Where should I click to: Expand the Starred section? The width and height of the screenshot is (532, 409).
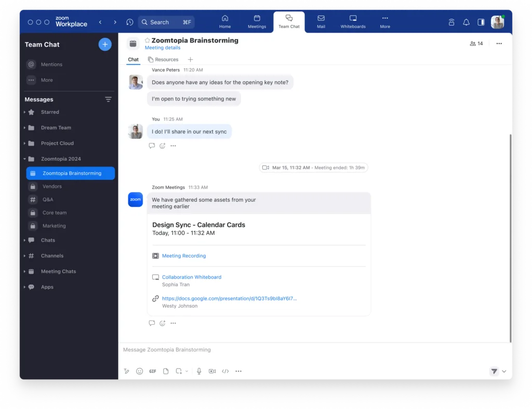24,112
